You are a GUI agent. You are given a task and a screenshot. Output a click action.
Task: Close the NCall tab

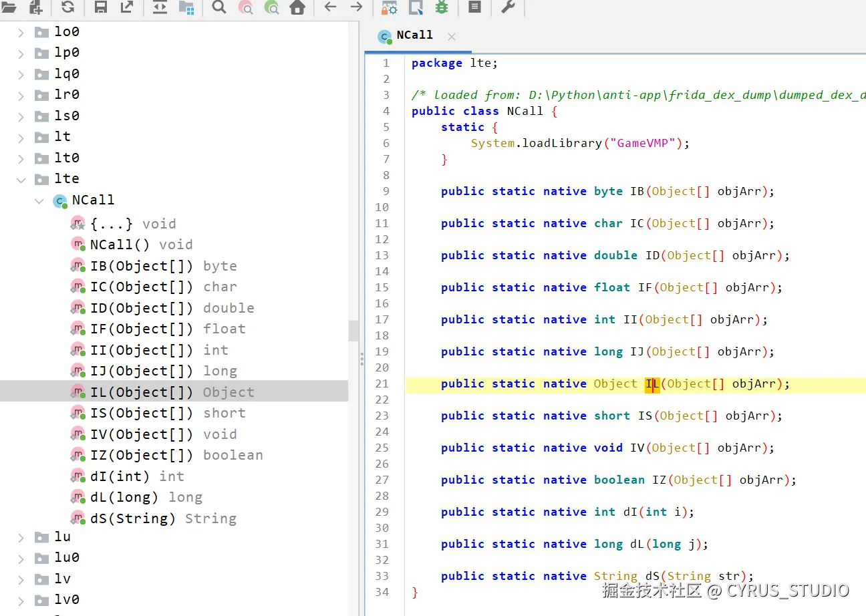point(452,37)
